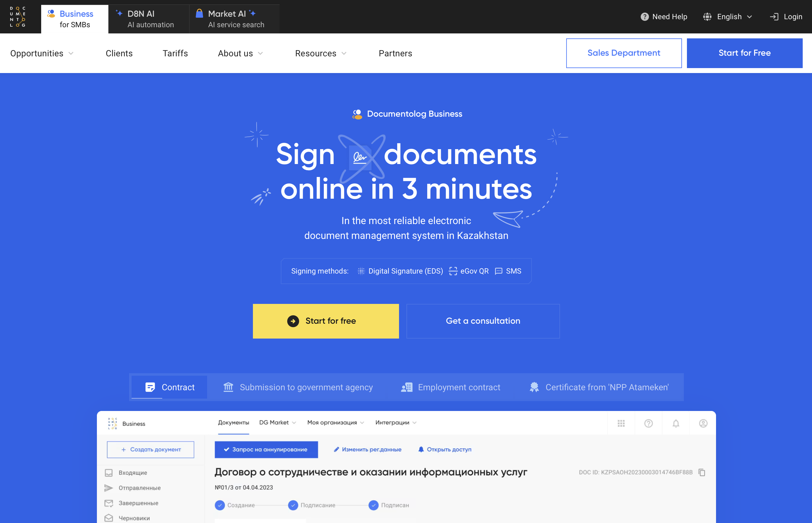Viewport: 812px width, 523px height.
Task: Click the Market AI shopping bag icon
Action: point(199,13)
